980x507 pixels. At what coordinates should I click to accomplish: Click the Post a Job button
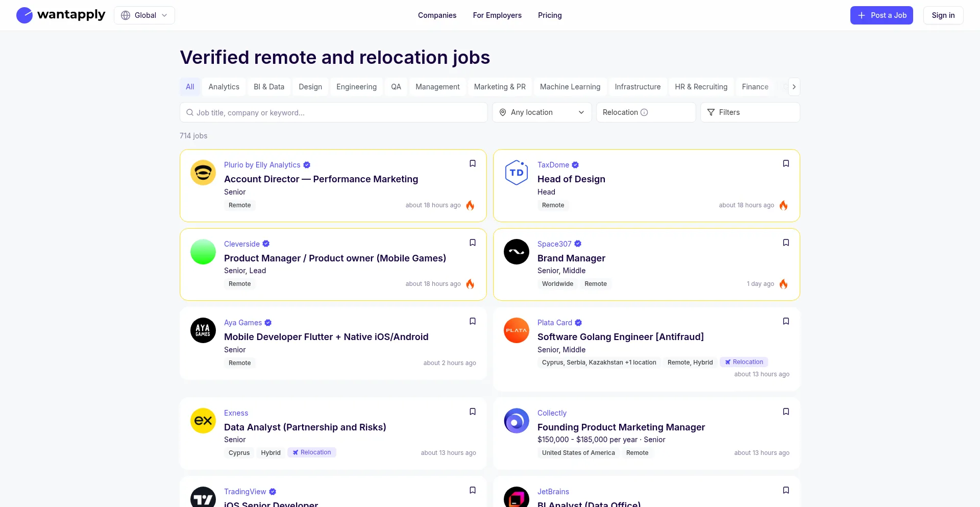point(881,15)
